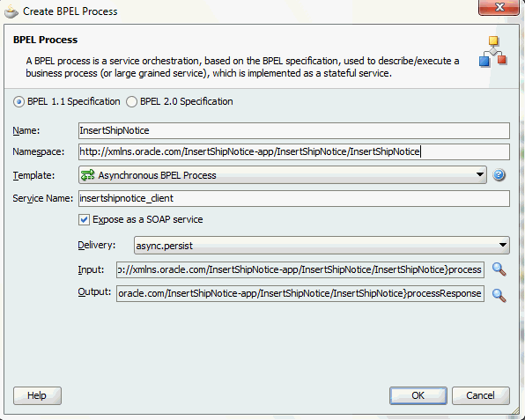Click the Service Name input field
This screenshot has width=525, height=420.
294,198
